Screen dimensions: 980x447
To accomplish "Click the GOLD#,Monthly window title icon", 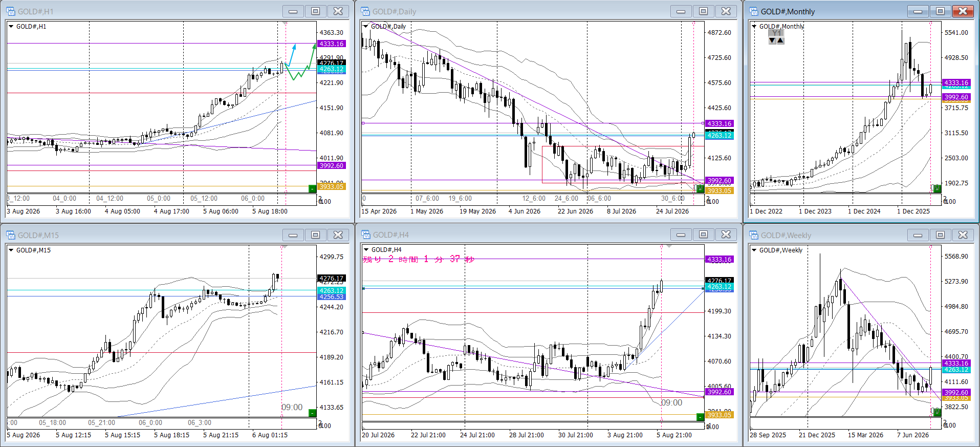I will tap(754, 11).
